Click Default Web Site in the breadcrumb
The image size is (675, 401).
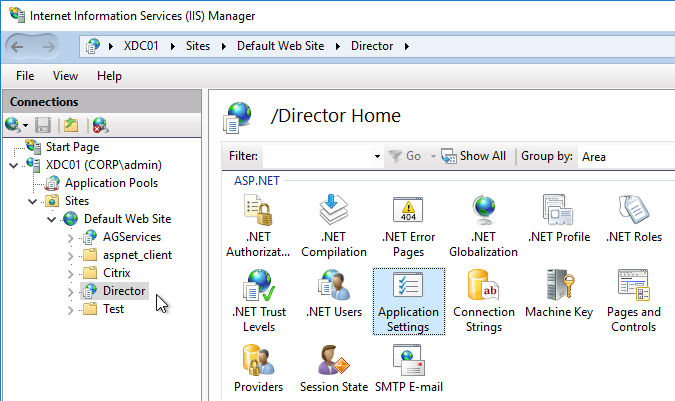click(281, 46)
